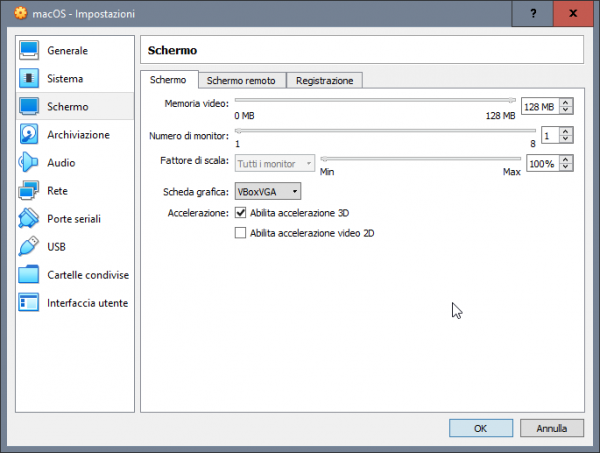Screen dimensions: 600x453
Task: Select the Sistema chip icon
Action: 29,78
